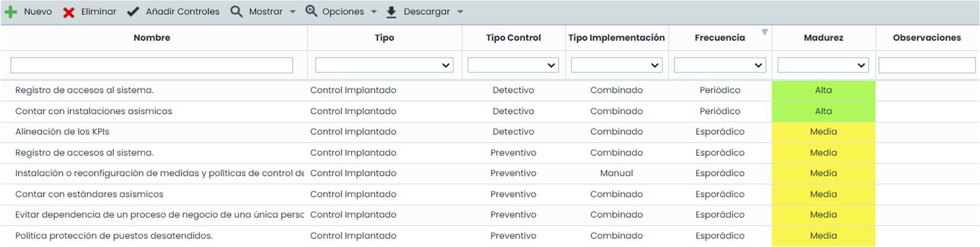Open the Tipo Control filter dropdown
This screenshot has width=980, height=247.
click(x=513, y=65)
